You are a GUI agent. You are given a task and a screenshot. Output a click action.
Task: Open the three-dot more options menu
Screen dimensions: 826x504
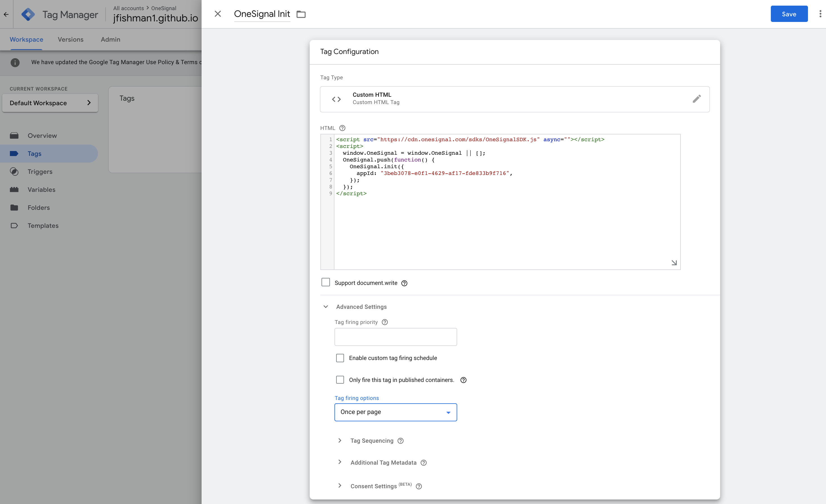click(820, 14)
